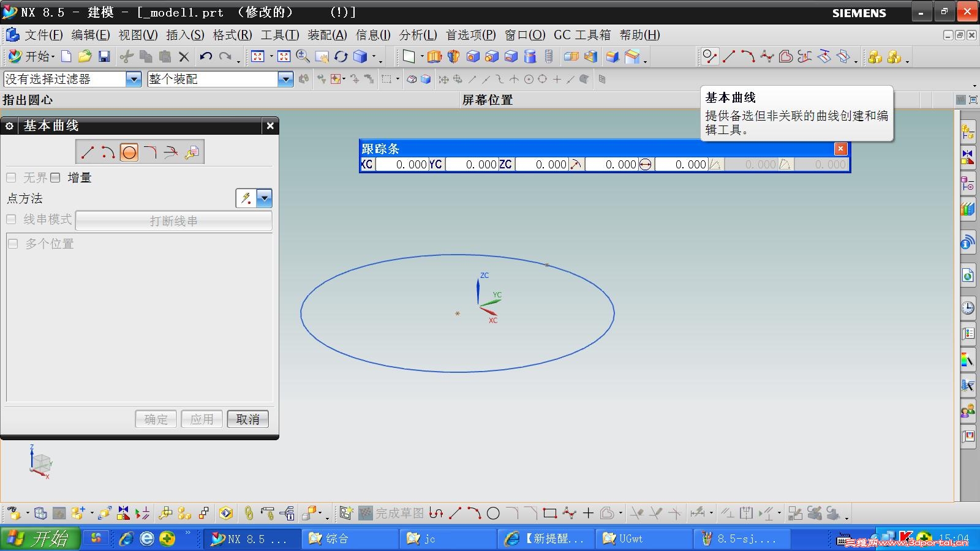
Task: Save the part with the floppy icon
Action: 104,57
